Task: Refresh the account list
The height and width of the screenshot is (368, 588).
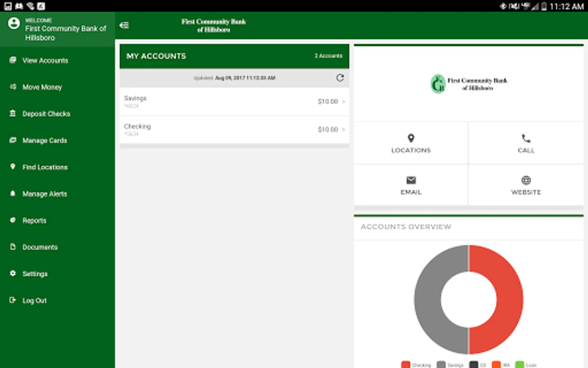Action: pos(340,78)
